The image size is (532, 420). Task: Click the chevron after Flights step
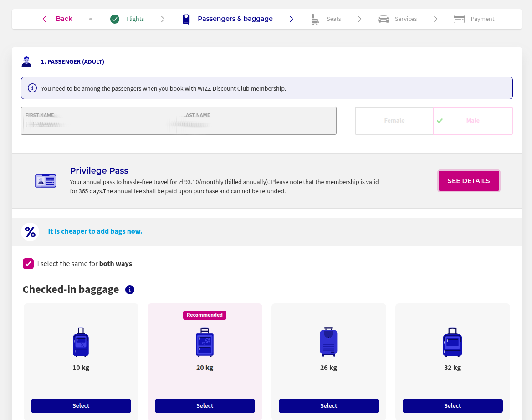tap(163, 19)
